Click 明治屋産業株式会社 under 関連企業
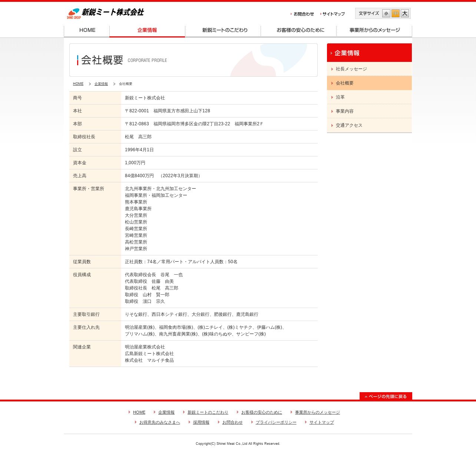Image resolution: width=476 pixels, height=460 pixels. [x=145, y=347]
